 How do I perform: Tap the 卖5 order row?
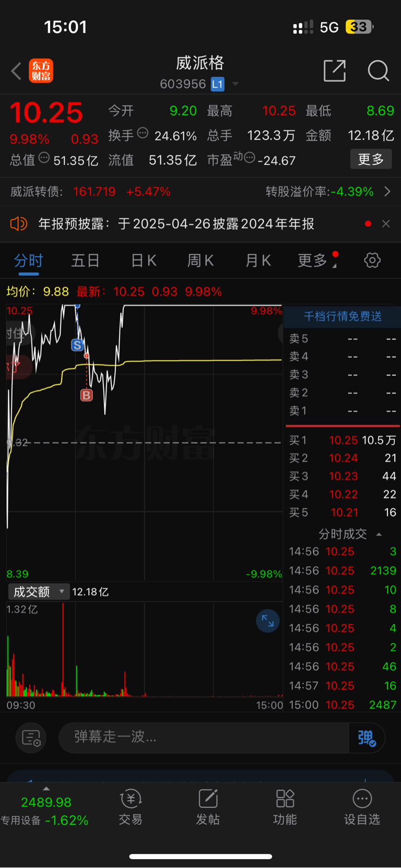coord(343,339)
